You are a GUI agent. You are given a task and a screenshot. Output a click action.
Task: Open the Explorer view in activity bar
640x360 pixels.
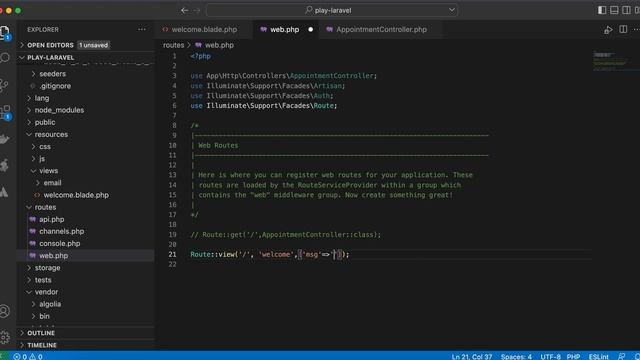[x=5, y=32]
